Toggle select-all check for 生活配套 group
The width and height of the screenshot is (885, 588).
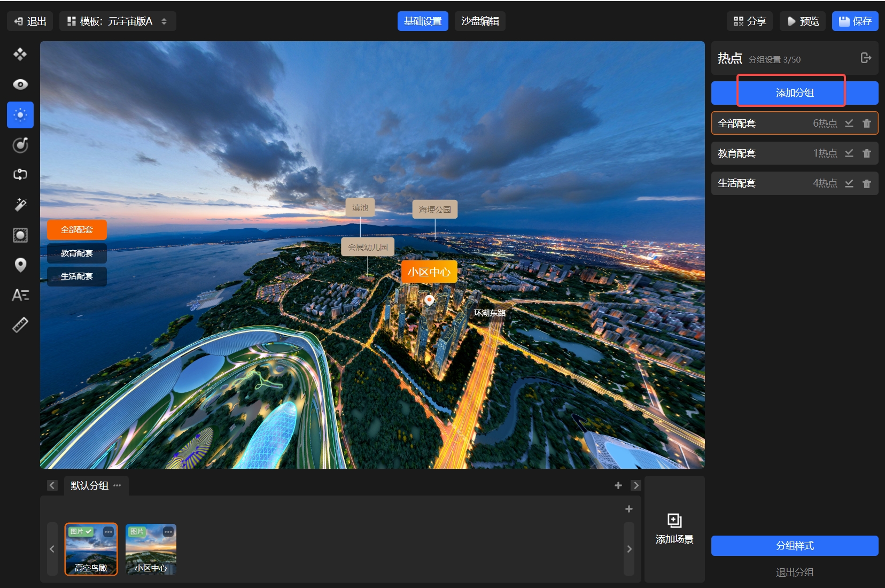point(849,183)
